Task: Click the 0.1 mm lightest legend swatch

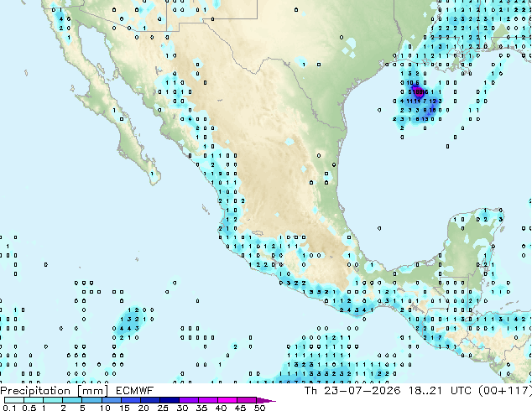Action: (x=14, y=400)
